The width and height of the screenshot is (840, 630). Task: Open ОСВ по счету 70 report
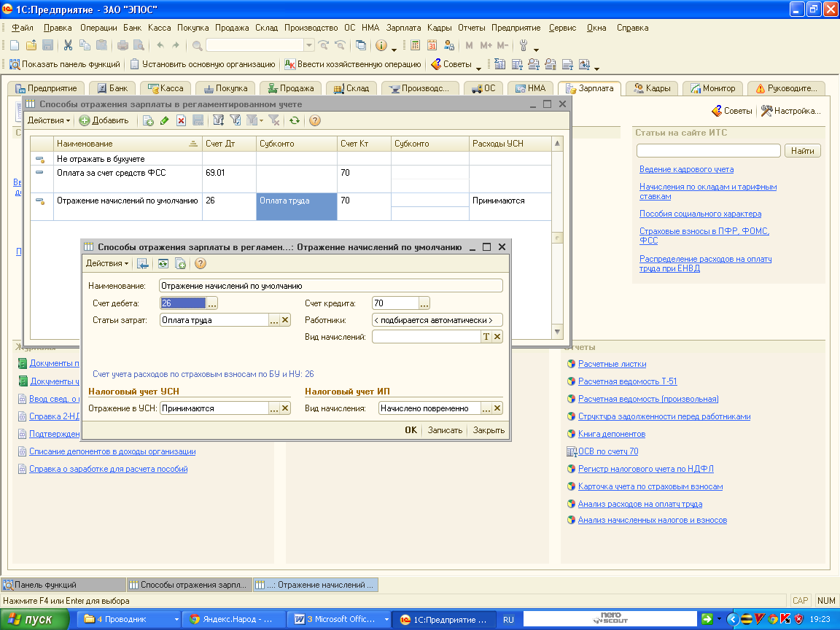coord(608,451)
